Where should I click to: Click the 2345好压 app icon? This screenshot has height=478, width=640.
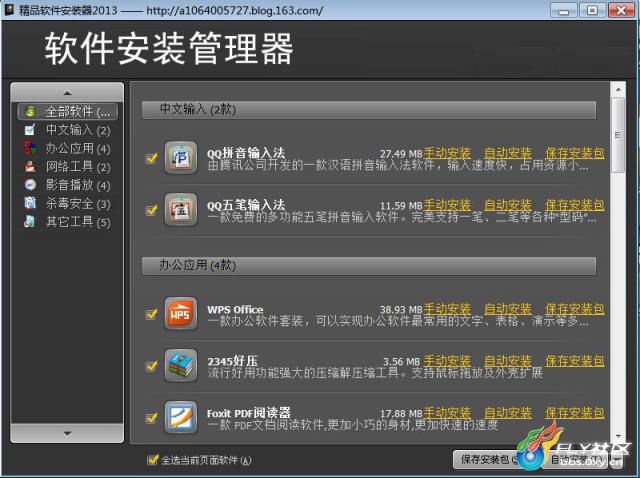click(181, 366)
